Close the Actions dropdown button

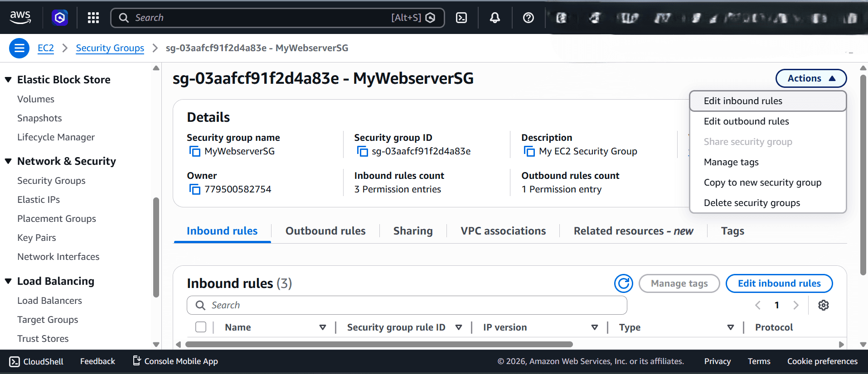811,78
